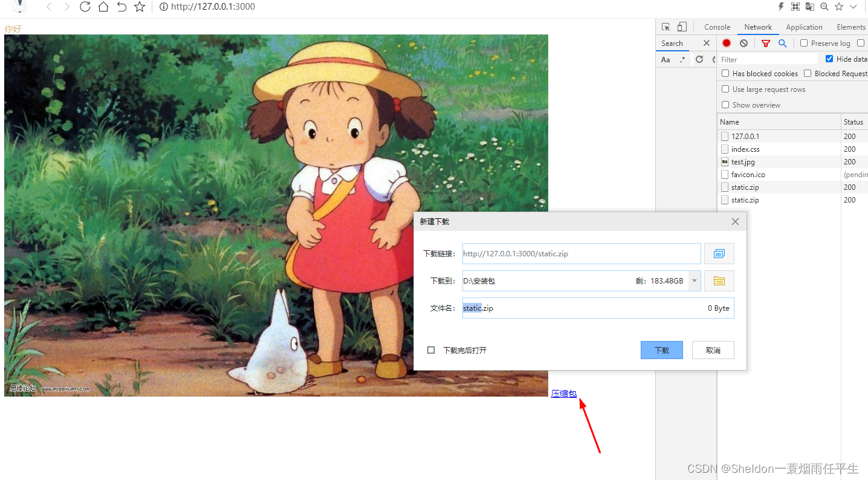Click the copy link icon button in dialog

719,254
